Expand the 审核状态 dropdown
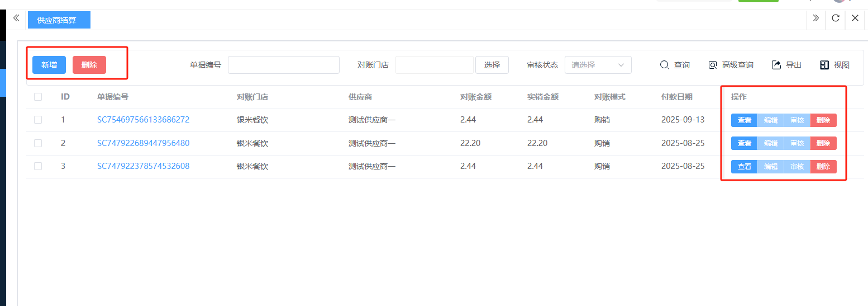This screenshot has height=306, width=868. pyautogui.click(x=598, y=65)
